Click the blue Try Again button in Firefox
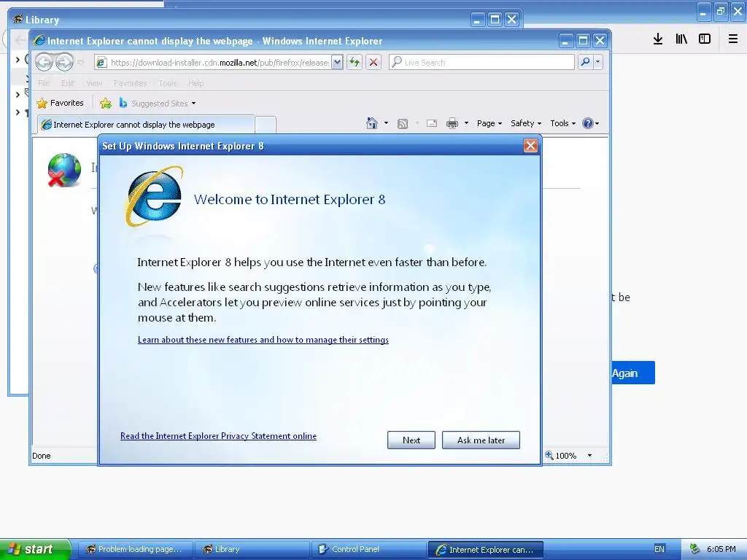The height and width of the screenshot is (560, 747). [633, 373]
